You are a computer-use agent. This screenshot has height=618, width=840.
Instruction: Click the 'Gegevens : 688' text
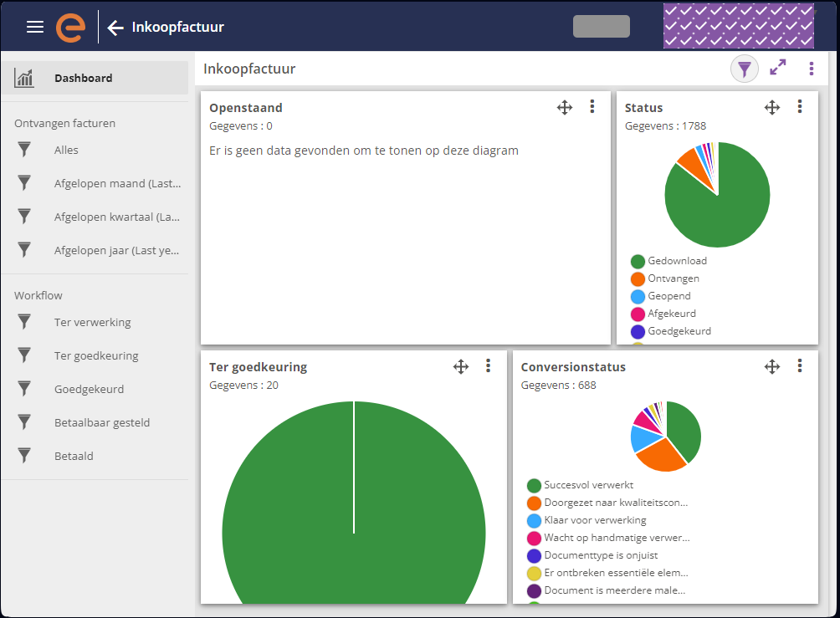(x=558, y=385)
